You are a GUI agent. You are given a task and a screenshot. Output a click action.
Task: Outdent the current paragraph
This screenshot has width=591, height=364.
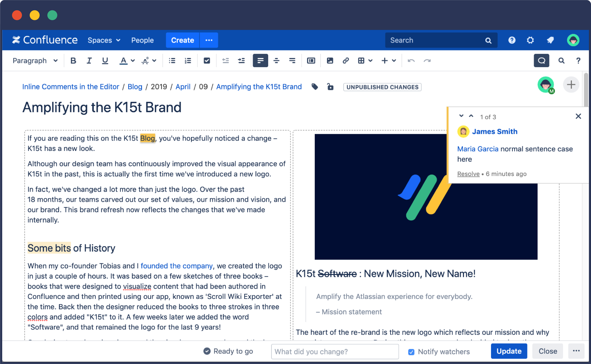pos(226,61)
